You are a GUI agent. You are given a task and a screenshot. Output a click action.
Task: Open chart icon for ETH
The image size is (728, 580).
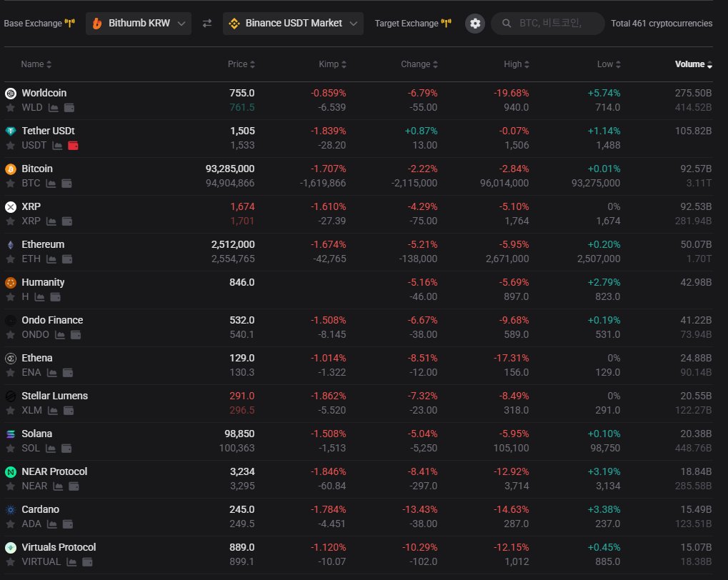[x=51, y=259]
